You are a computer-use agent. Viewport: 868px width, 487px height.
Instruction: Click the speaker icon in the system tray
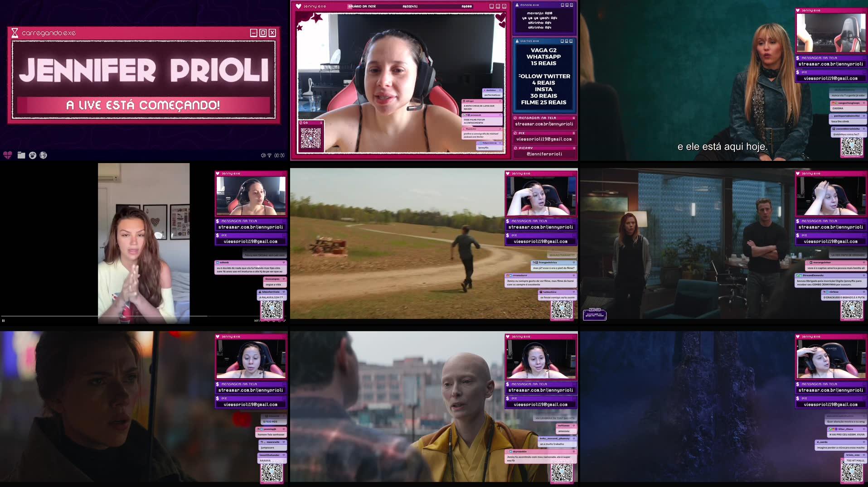click(262, 155)
